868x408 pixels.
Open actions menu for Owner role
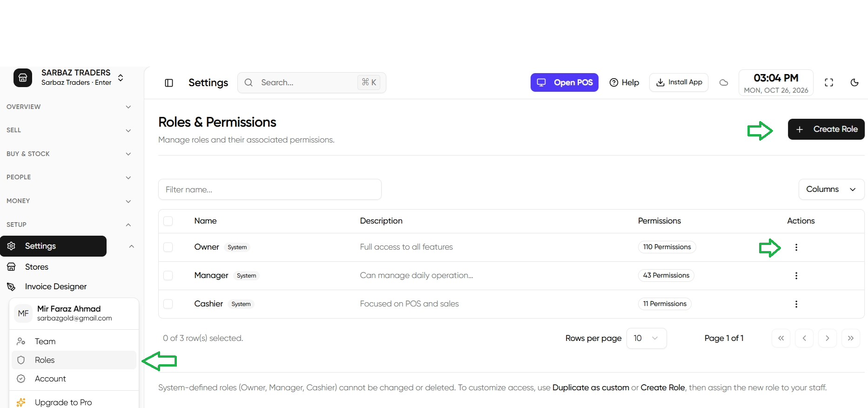(x=796, y=247)
